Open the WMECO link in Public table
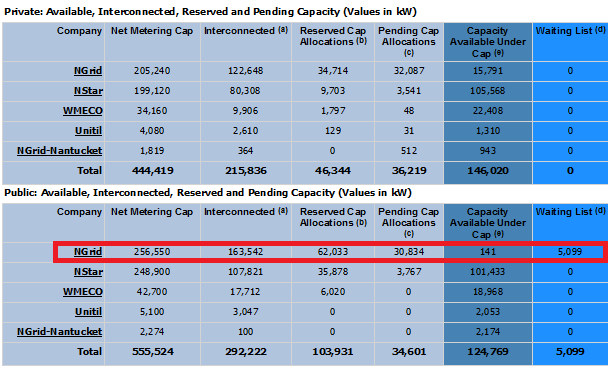This screenshot has width=612, height=371. (x=83, y=292)
